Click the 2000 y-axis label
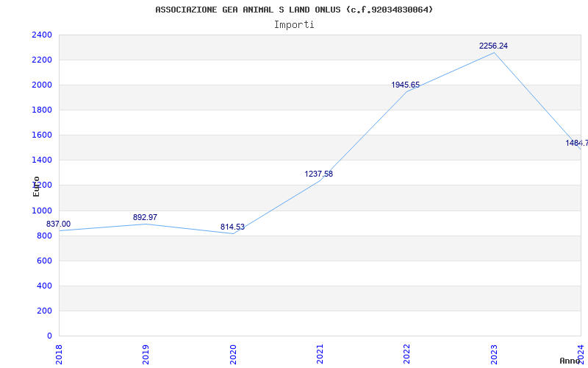 [x=42, y=85]
